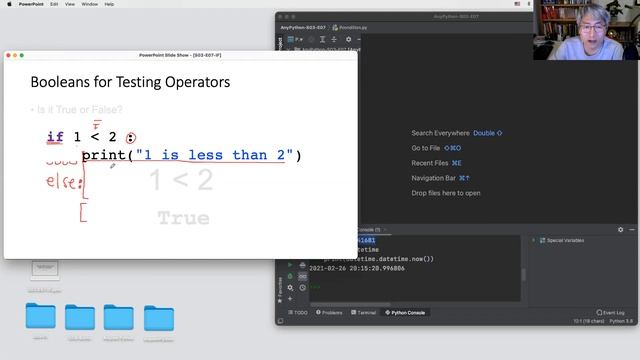Screen dimensions: 640x360
Task: Click the slide title Booleans for Testing Operators
Action: [130, 82]
